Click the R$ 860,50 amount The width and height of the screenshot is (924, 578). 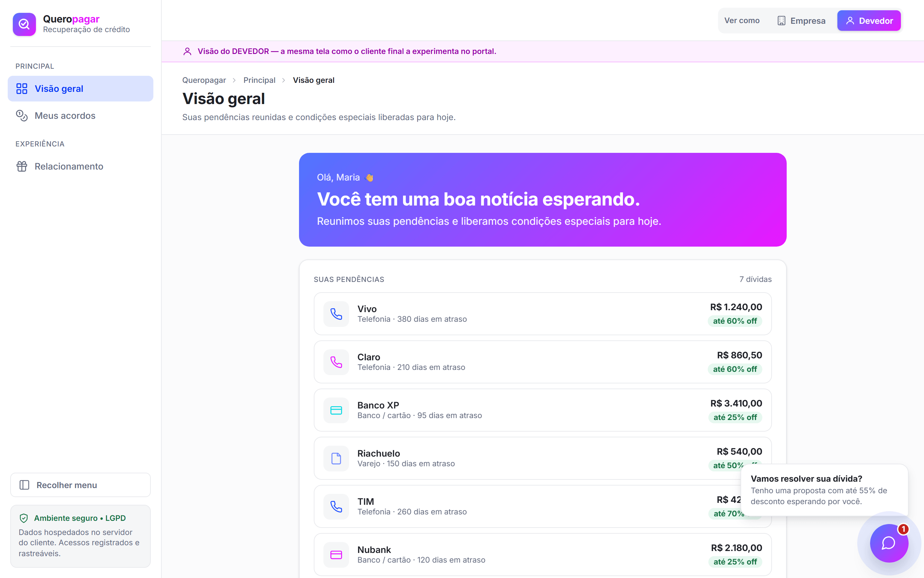(740, 355)
